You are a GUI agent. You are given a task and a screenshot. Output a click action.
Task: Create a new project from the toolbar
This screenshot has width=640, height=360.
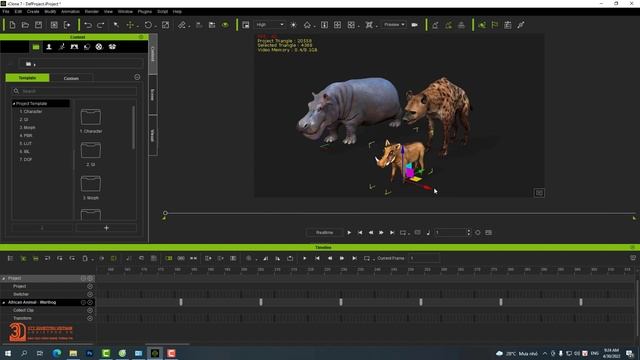[x=12, y=25]
